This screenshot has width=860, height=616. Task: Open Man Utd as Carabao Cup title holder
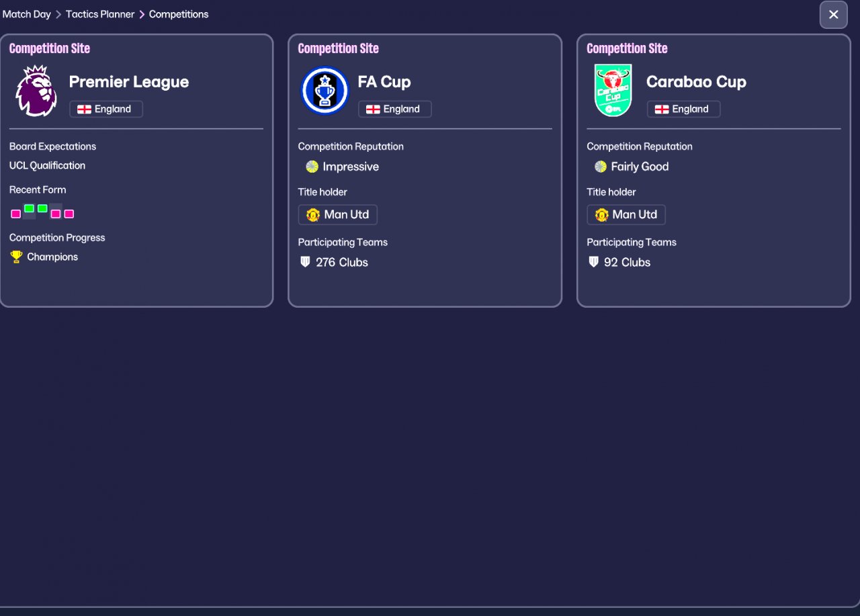click(x=626, y=215)
